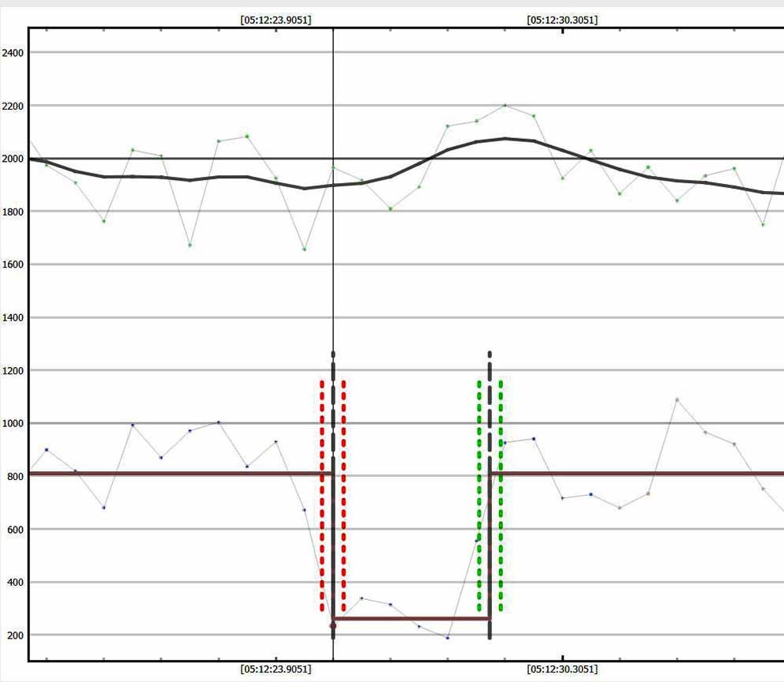784x682 pixels.
Task: Click the 2400 y-axis label
Action: click(x=13, y=53)
